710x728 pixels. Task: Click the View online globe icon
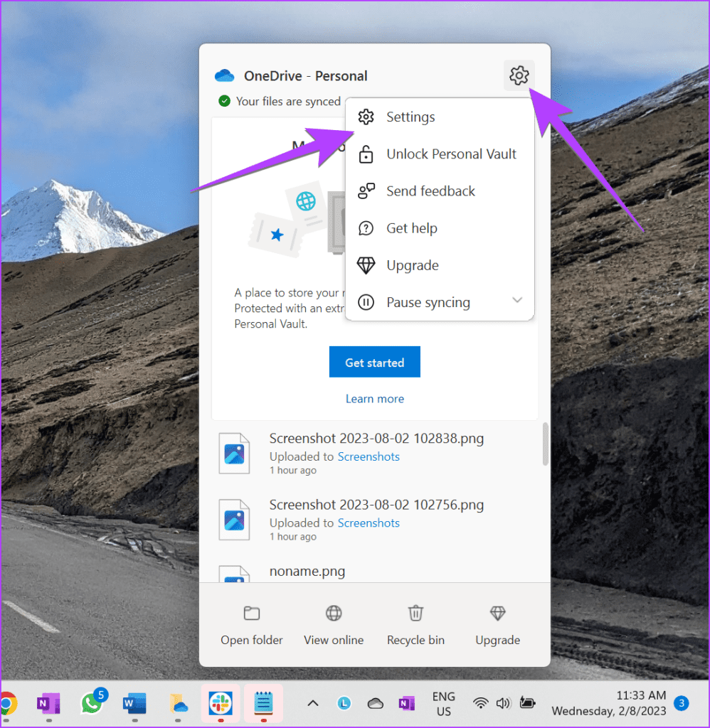[334, 614]
